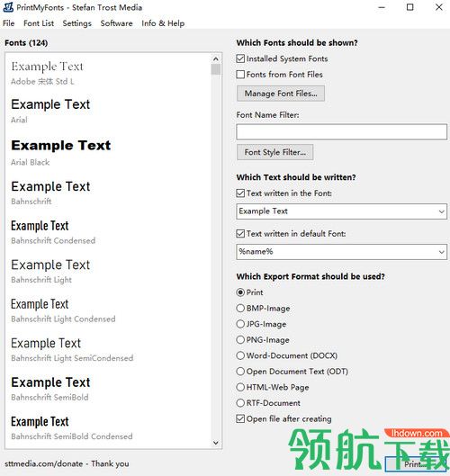This screenshot has height=476, width=450.
Task: Click the Manage Font Files button
Action: tap(281, 94)
